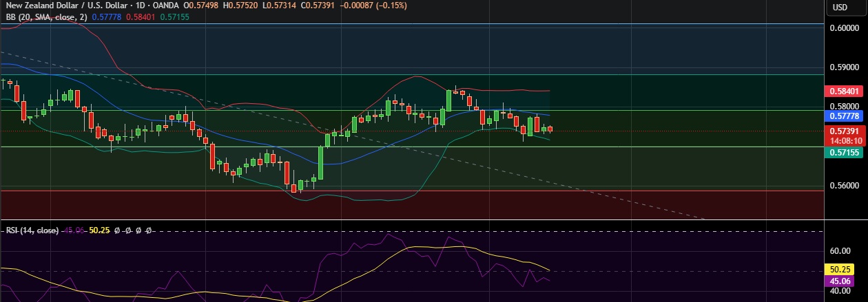Open the USD currency dropdown

coord(840,8)
